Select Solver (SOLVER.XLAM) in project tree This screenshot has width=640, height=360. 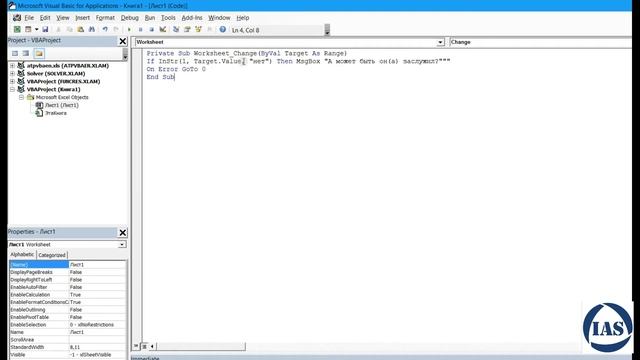(x=56, y=73)
